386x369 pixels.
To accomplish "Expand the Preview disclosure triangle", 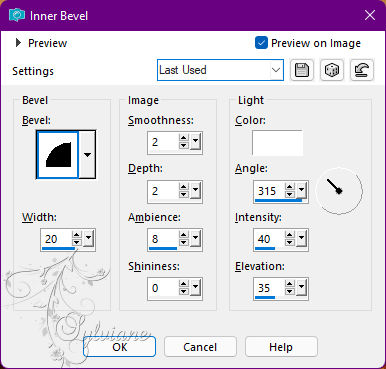I will click(x=18, y=43).
